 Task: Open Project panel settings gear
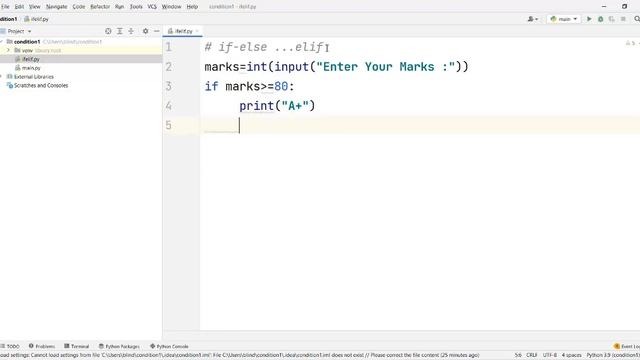(145, 31)
